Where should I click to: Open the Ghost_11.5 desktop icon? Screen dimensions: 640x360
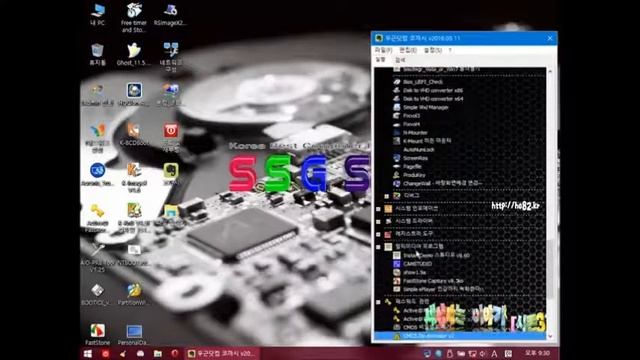tap(133, 55)
